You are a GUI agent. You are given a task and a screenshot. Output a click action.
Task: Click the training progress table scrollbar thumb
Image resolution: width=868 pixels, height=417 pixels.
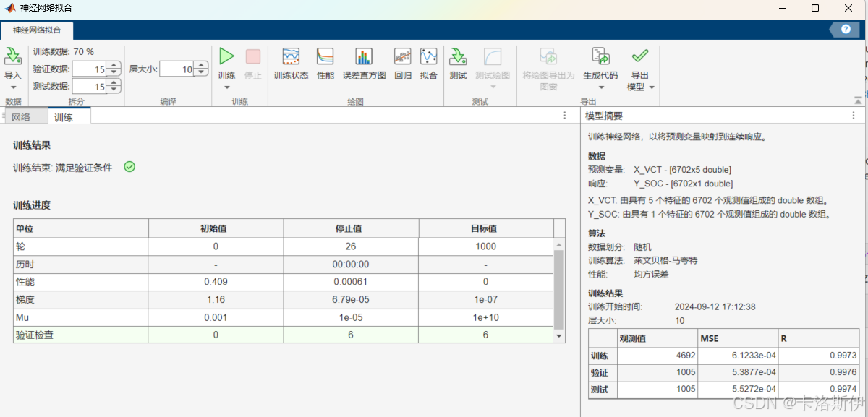point(559,290)
